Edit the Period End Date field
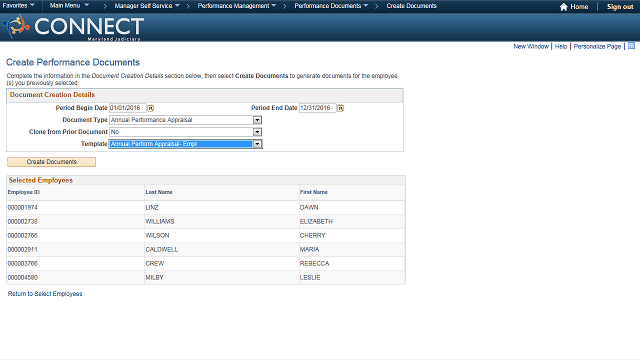 click(318, 108)
